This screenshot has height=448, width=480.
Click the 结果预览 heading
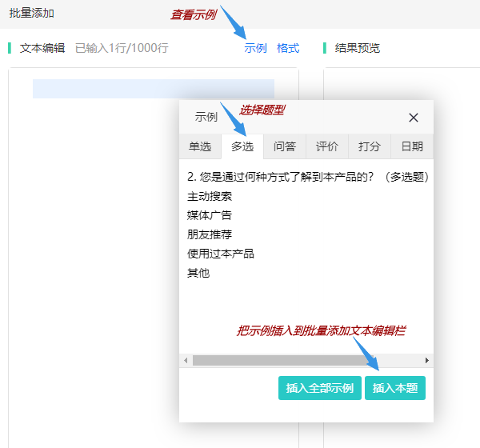point(358,48)
